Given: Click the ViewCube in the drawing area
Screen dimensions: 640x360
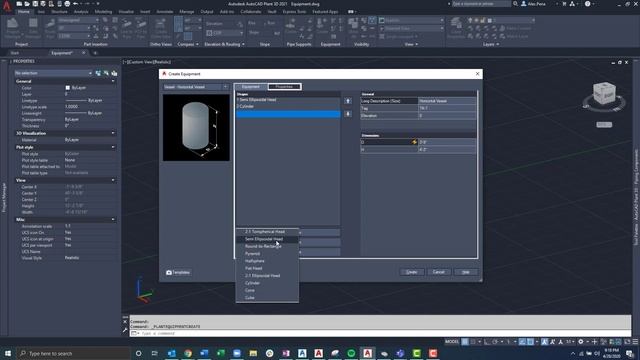Looking at the screenshot, I should click(x=604, y=93).
